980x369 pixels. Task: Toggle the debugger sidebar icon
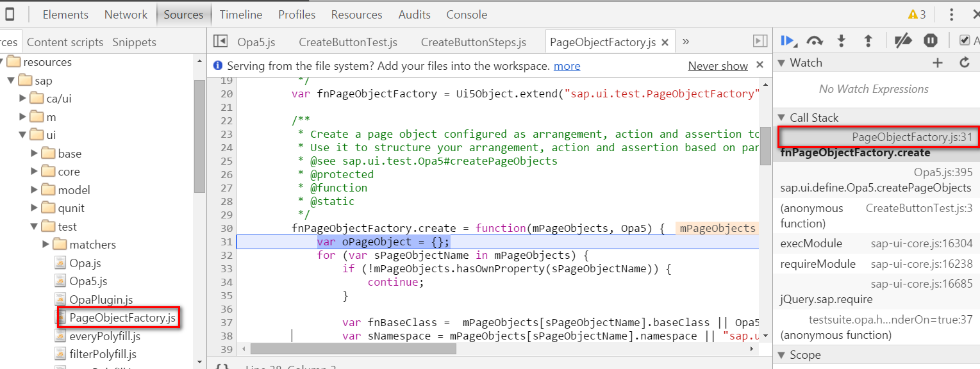click(760, 41)
